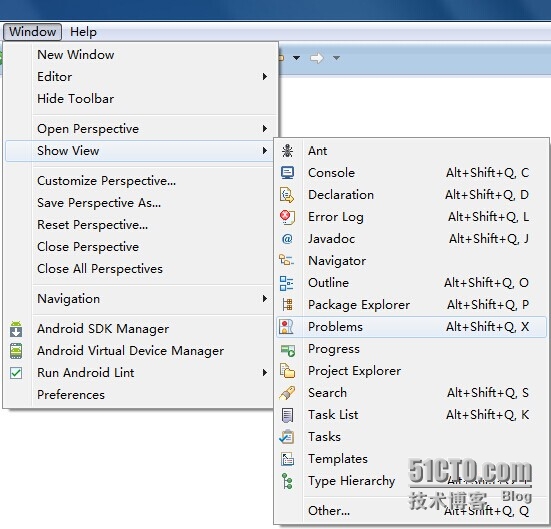The image size is (551, 529).
Task: Click the Progress view icon
Action: (288, 350)
